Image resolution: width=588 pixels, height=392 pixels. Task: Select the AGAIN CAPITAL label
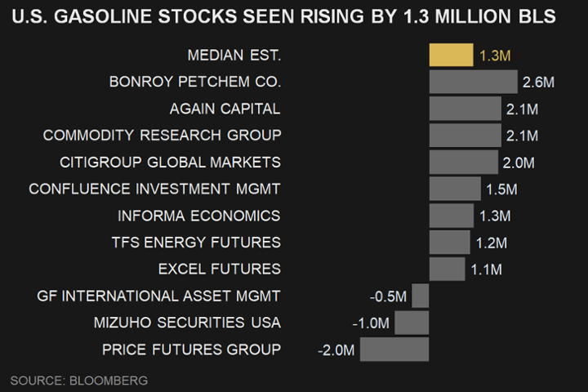[x=225, y=109]
